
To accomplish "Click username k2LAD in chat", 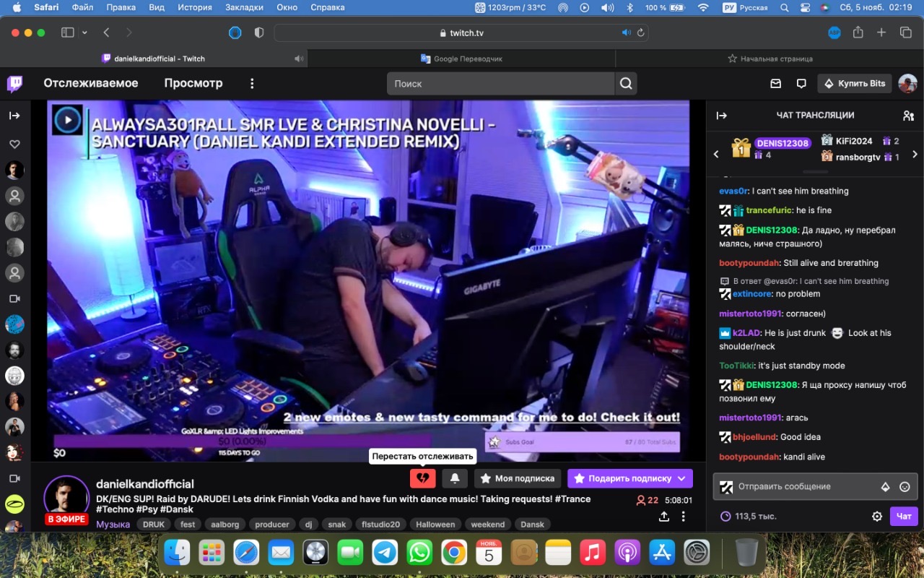I will pos(747,333).
